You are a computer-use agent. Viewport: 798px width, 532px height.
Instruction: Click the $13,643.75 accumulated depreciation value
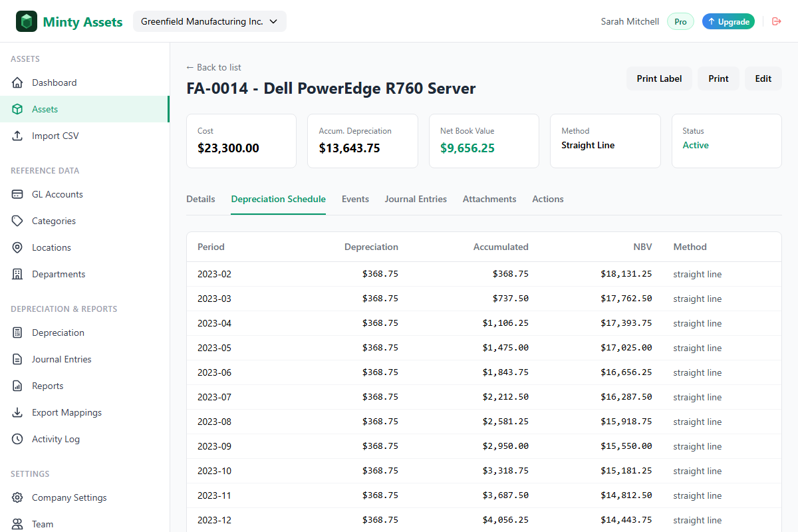pos(349,148)
